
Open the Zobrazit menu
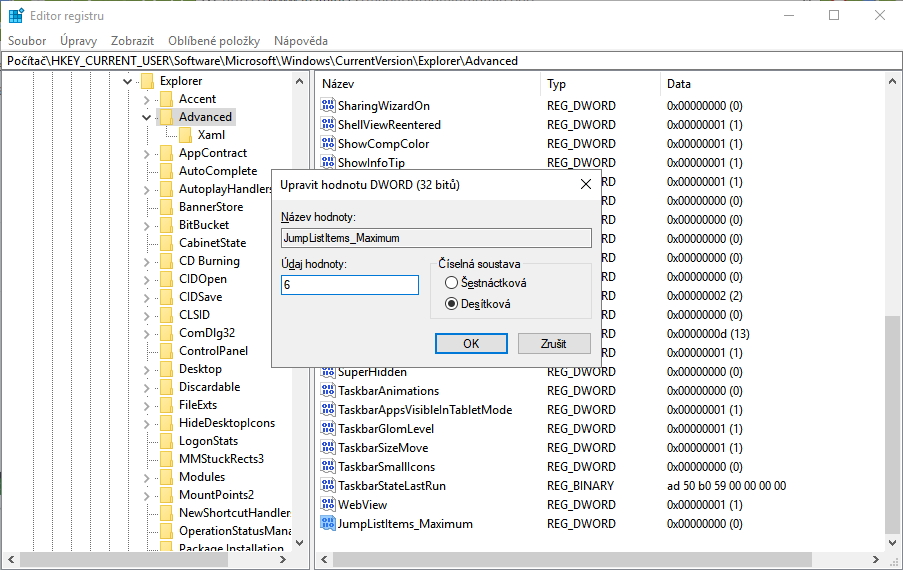tap(132, 41)
